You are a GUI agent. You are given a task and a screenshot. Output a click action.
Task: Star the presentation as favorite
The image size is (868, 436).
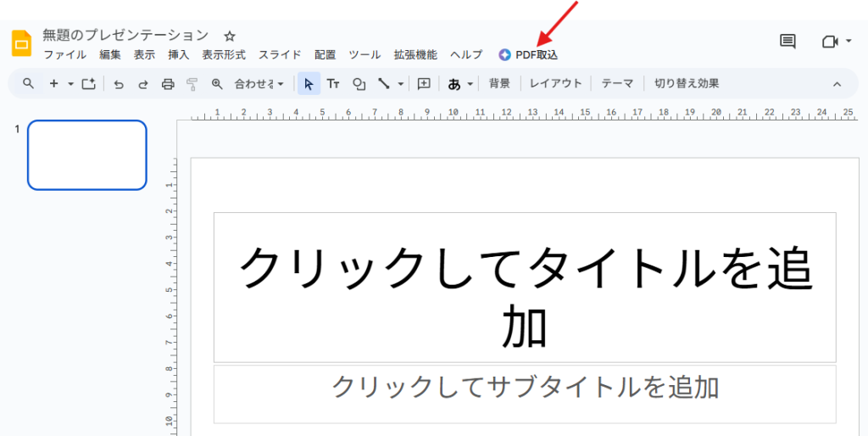click(229, 36)
